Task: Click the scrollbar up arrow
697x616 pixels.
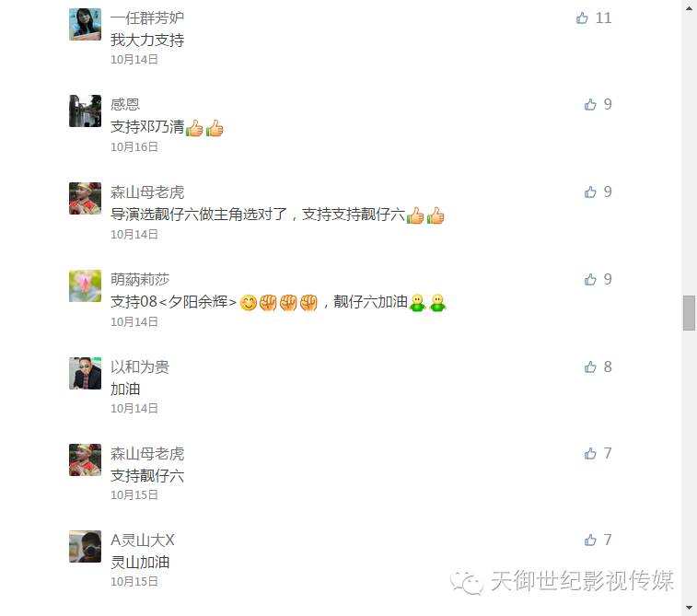Action: point(689,8)
